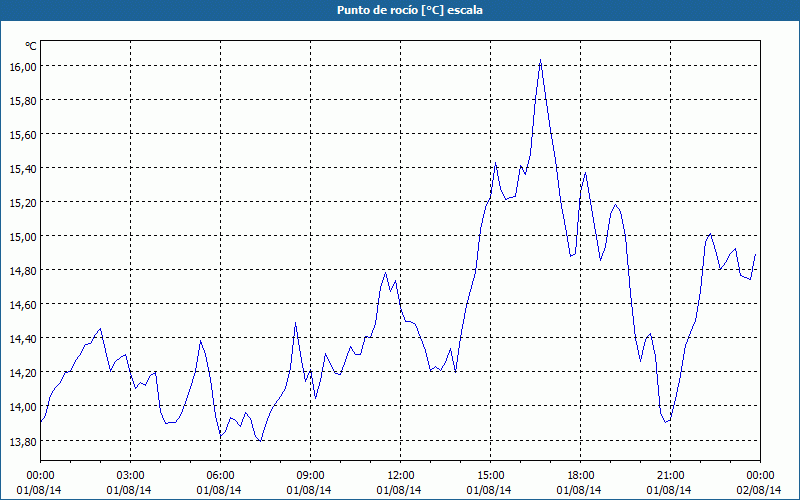The width and height of the screenshot is (800, 500).
Task: Click the 02/08/14 date label
Action: click(759, 490)
